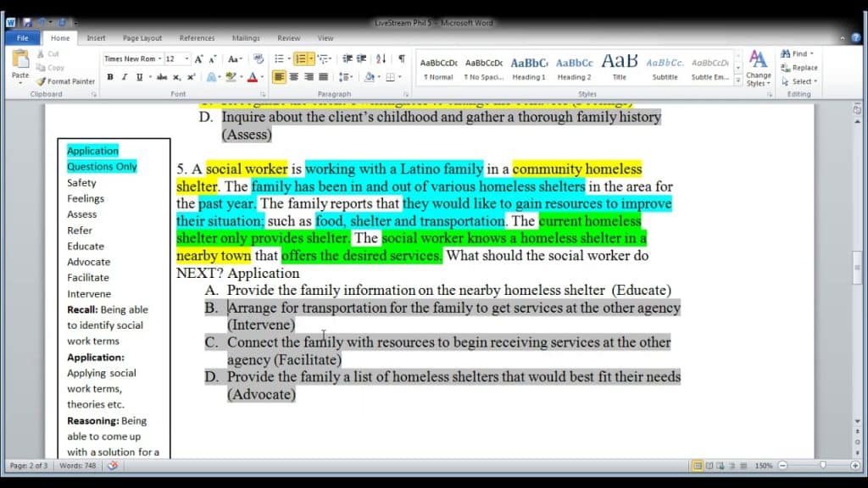Toggle numbered list
This screenshot has height=488, width=868.
(301, 58)
